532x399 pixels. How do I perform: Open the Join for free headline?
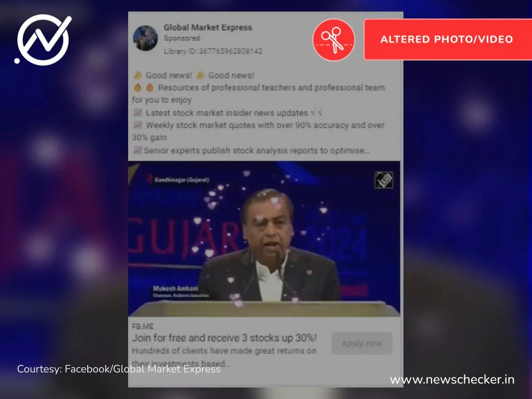click(x=224, y=338)
